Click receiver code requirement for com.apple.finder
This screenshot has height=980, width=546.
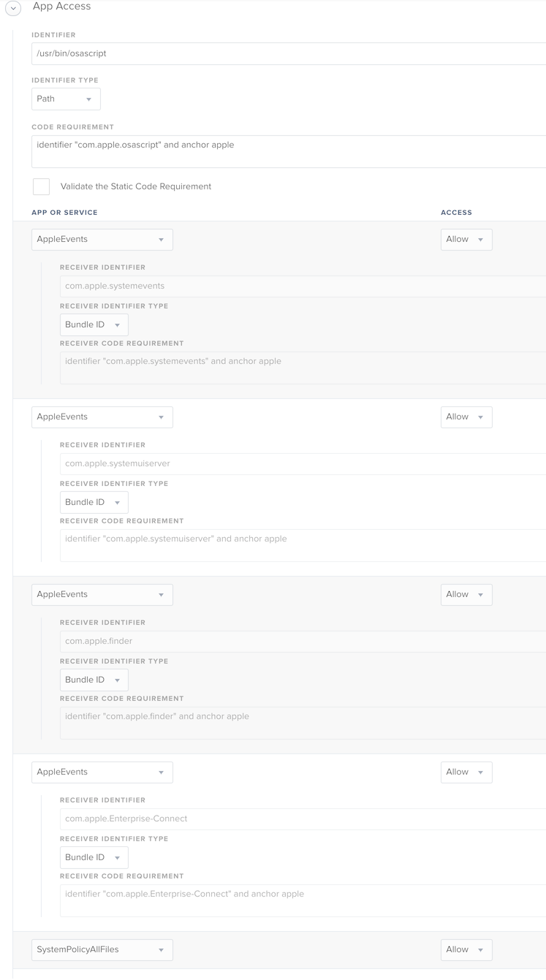tap(303, 723)
